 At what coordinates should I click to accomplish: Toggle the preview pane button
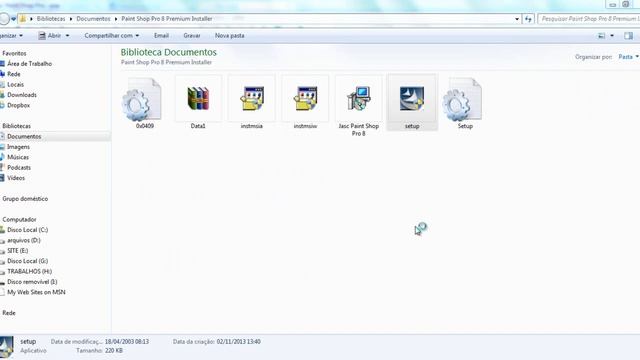coord(629,36)
